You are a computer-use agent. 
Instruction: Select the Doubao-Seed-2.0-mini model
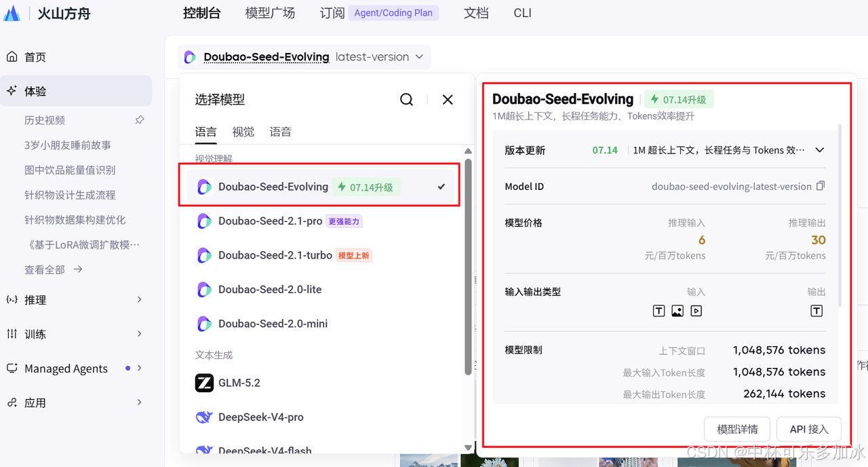pyautogui.click(x=321, y=324)
